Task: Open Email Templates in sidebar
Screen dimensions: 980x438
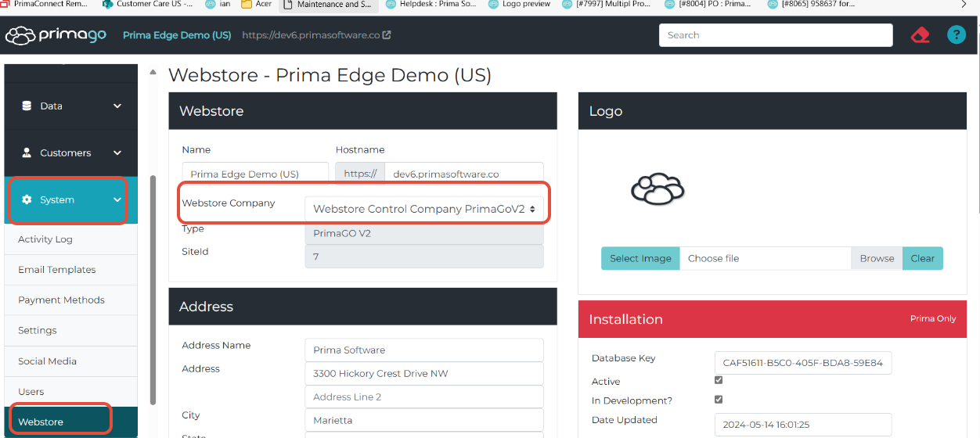Action: 70,270
